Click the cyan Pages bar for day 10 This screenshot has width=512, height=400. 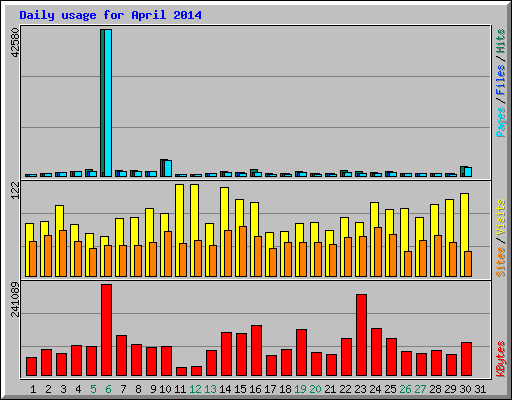[168, 168]
